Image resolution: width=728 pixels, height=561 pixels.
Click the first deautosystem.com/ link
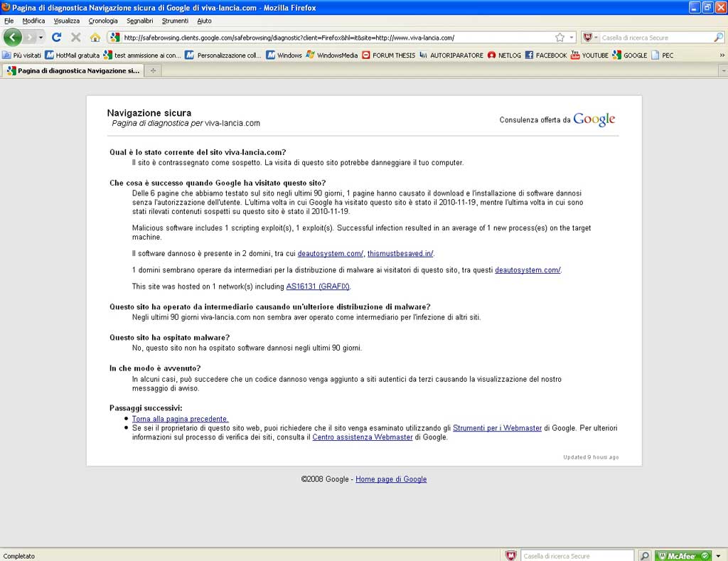tap(330, 254)
